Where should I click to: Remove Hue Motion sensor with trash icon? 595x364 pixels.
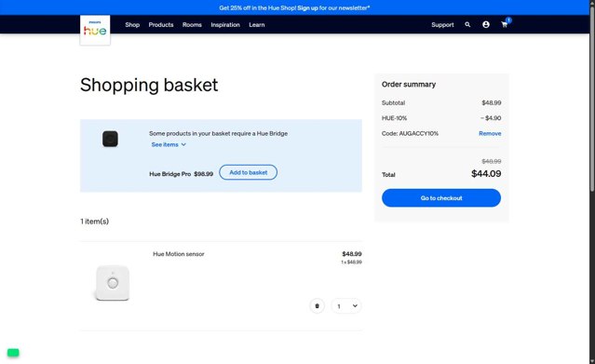click(318, 306)
